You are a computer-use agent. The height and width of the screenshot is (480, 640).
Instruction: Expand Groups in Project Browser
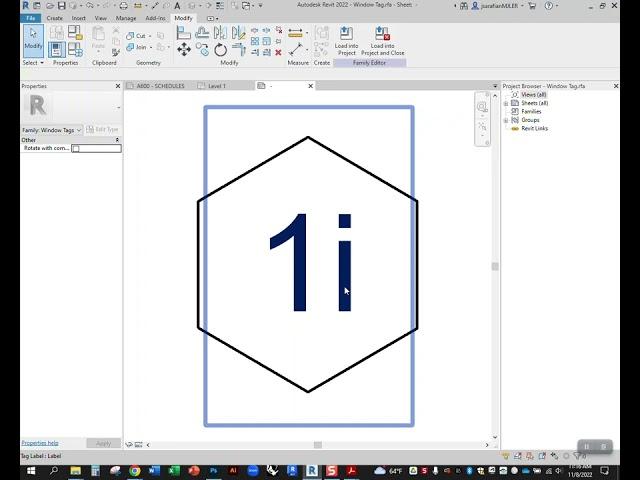tap(506, 120)
